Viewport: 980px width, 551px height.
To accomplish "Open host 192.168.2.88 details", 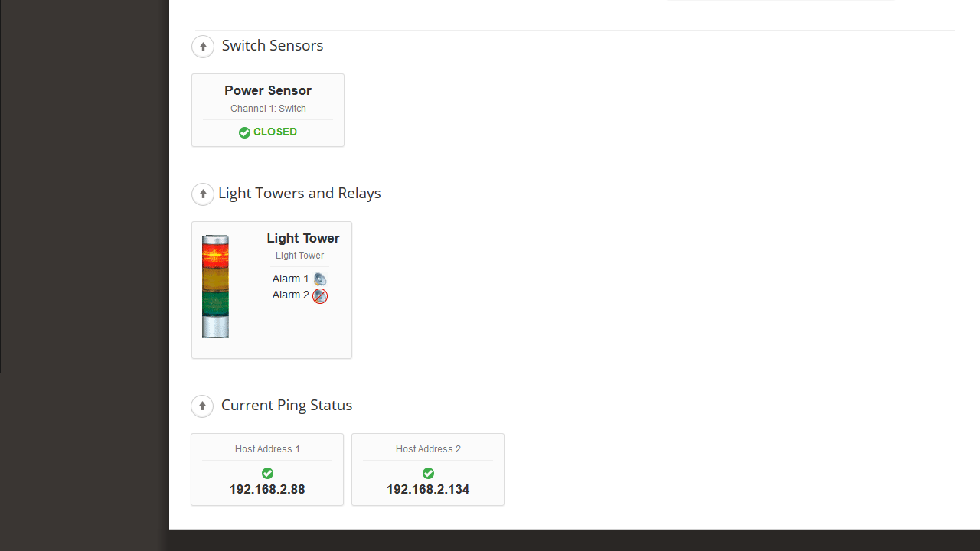I will [266, 489].
